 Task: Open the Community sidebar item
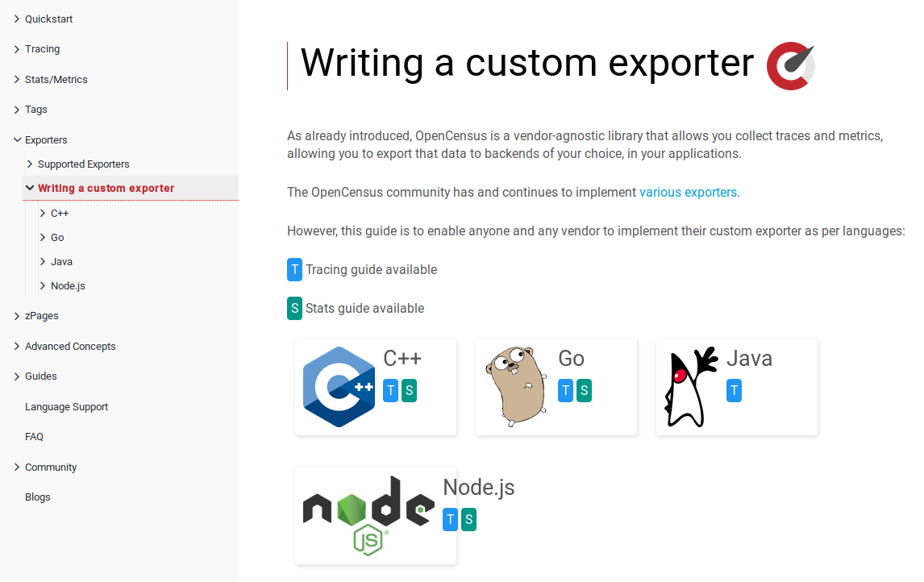(51, 468)
